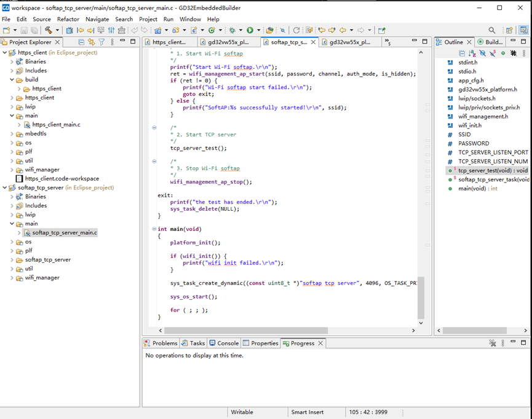Click the Debug bug icon in toolbar
The height and width of the screenshot is (419, 532).
[x=232, y=30]
